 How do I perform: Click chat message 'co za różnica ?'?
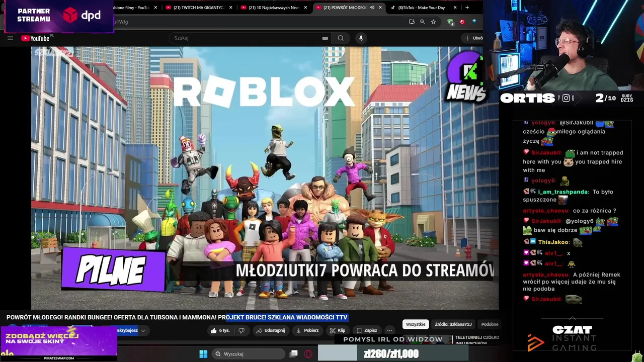coord(595,211)
